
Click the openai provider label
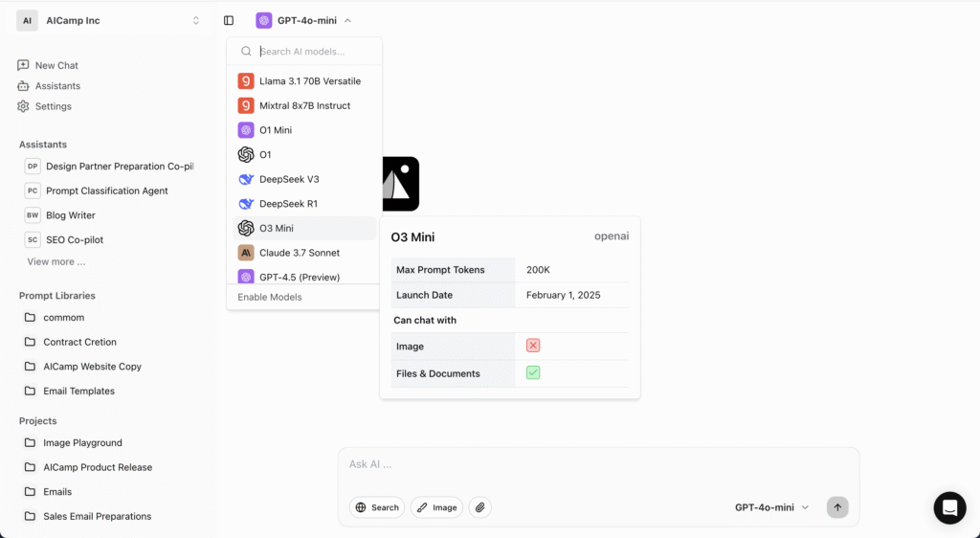pos(612,236)
